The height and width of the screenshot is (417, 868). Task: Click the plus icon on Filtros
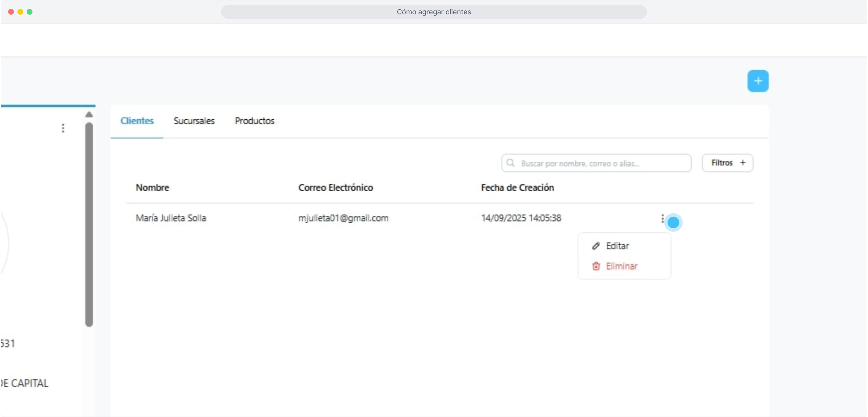click(x=743, y=163)
